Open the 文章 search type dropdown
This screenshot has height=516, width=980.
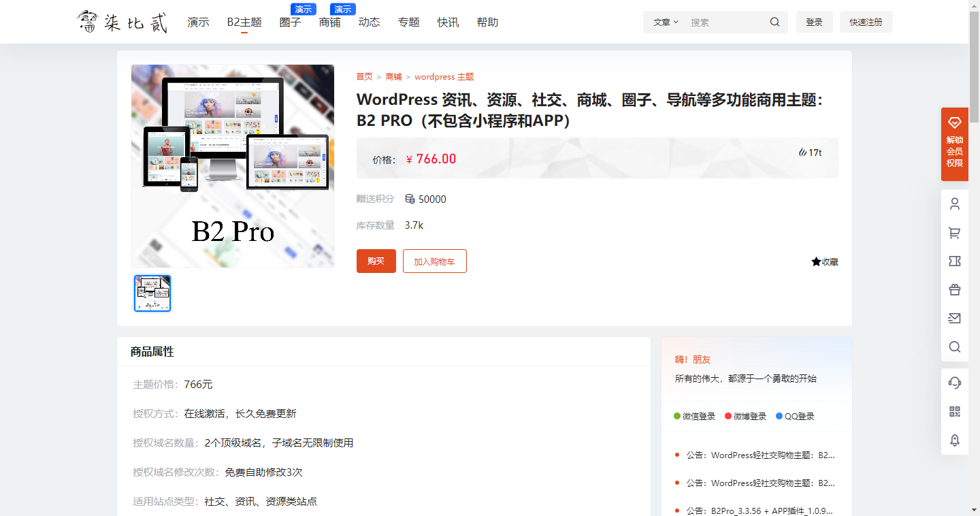[x=666, y=22]
